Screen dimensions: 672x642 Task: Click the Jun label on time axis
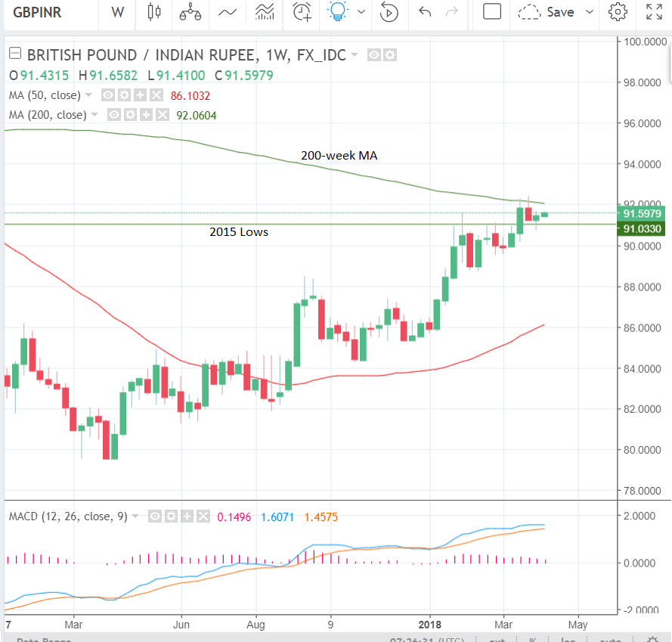coord(181,625)
